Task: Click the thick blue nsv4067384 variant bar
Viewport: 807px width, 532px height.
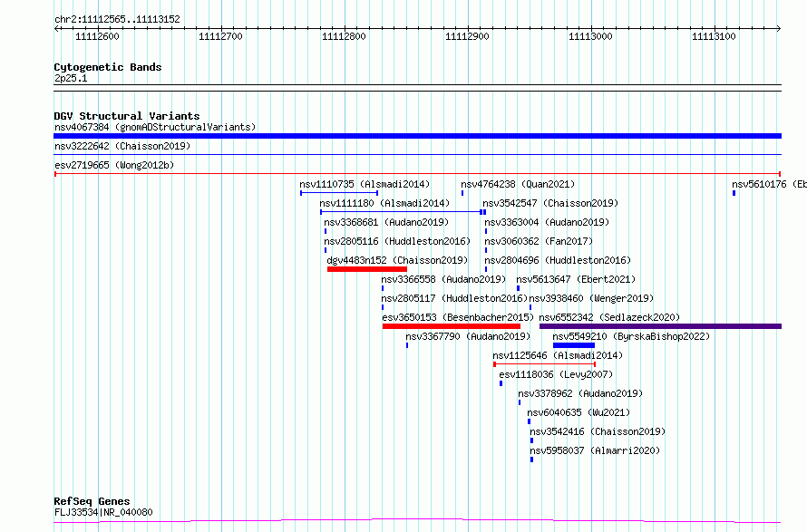Action: (417, 136)
